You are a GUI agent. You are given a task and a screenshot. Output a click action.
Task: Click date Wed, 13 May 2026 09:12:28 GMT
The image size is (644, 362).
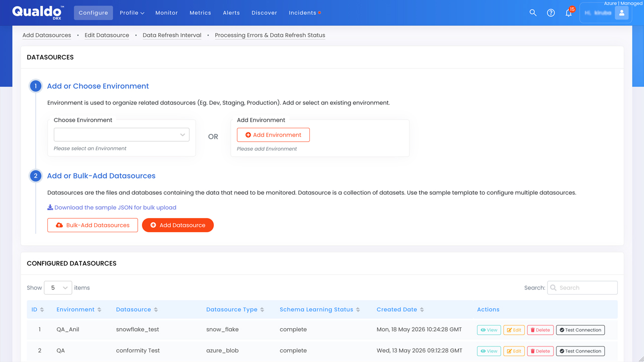(x=419, y=351)
